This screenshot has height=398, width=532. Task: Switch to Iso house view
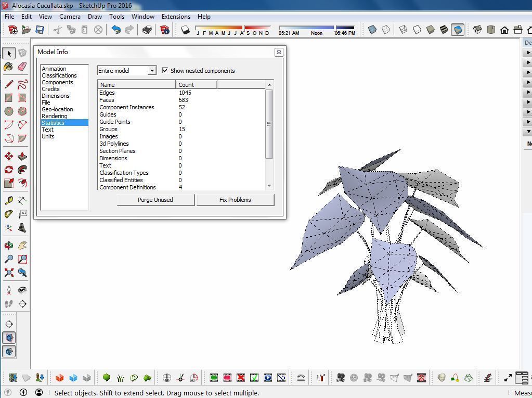tap(477, 30)
